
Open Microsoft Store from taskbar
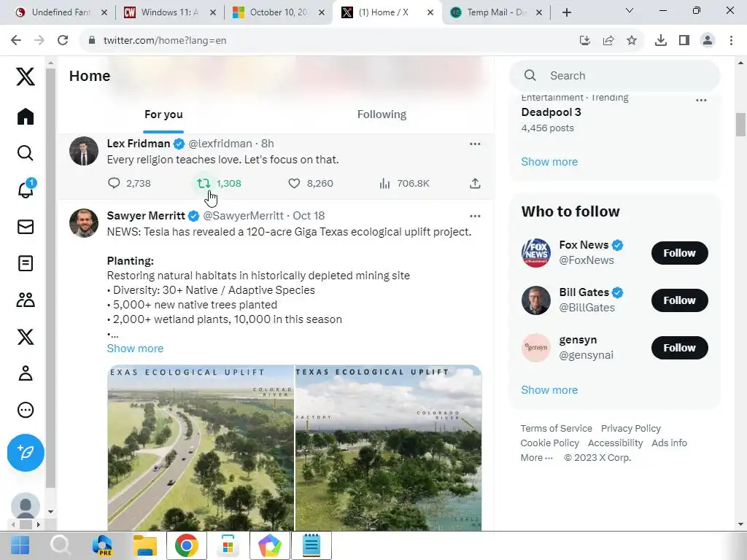coord(228,545)
